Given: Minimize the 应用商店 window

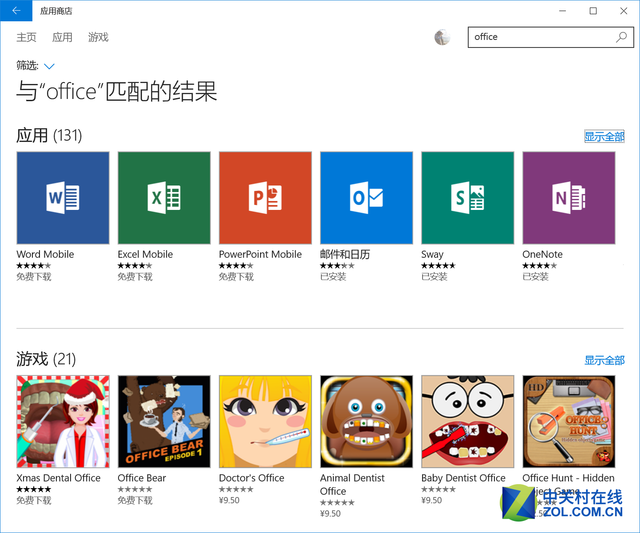Looking at the screenshot, I should point(562,11).
